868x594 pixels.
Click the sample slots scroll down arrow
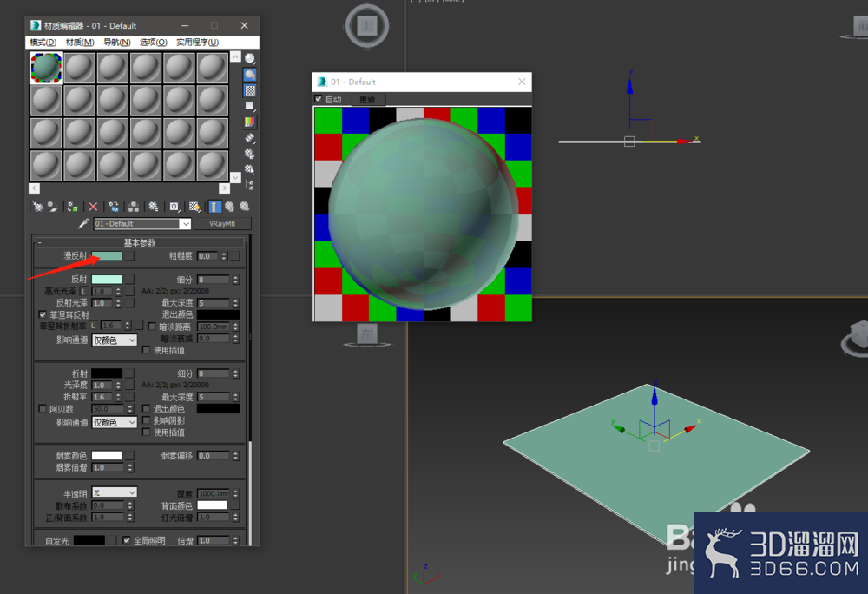click(x=236, y=177)
